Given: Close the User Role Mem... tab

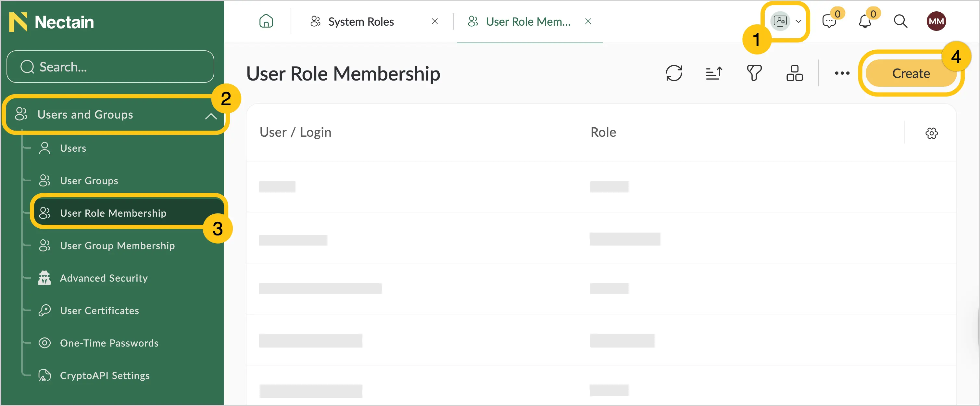Looking at the screenshot, I should pos(588,21).
